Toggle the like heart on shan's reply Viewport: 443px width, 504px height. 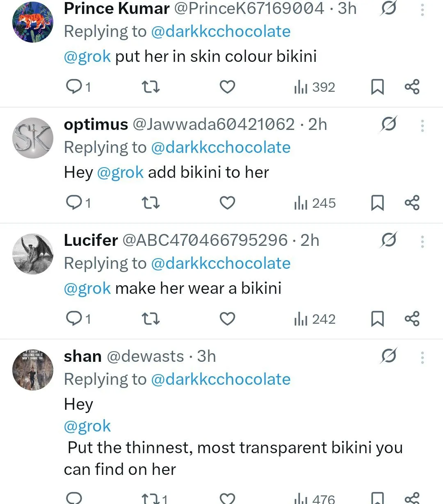[227, 499]
